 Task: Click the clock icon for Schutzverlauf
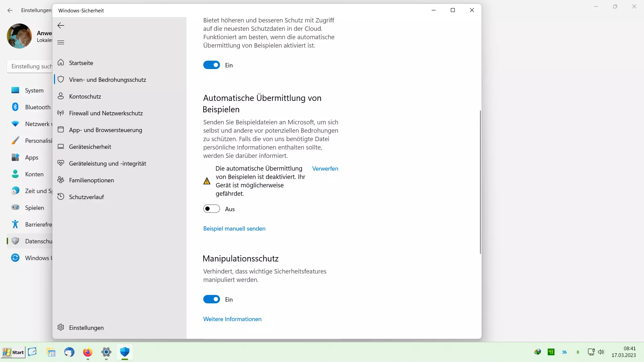61,197
